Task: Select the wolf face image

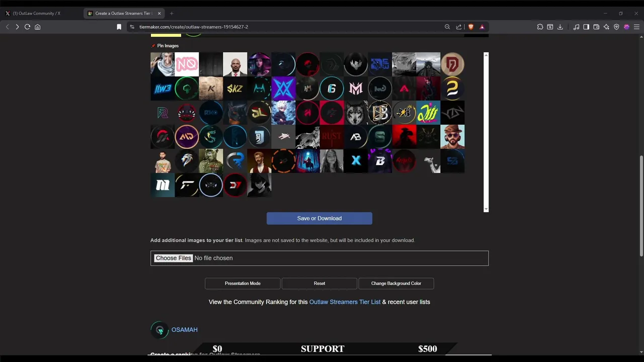Action: tap(356, 113)
